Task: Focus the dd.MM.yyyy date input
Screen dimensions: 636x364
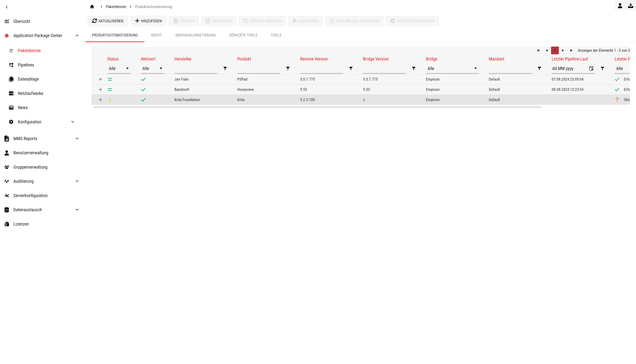Action: click(569, 69)
